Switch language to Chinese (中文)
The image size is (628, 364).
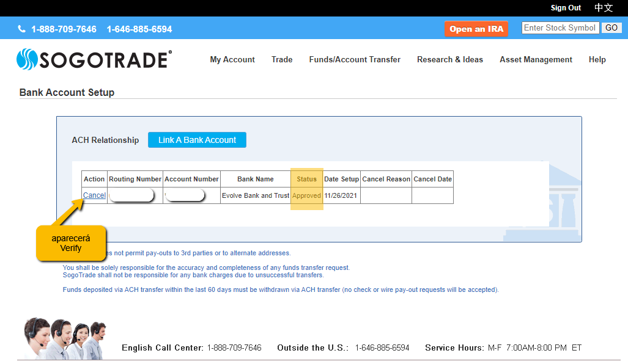pos(603,8)
